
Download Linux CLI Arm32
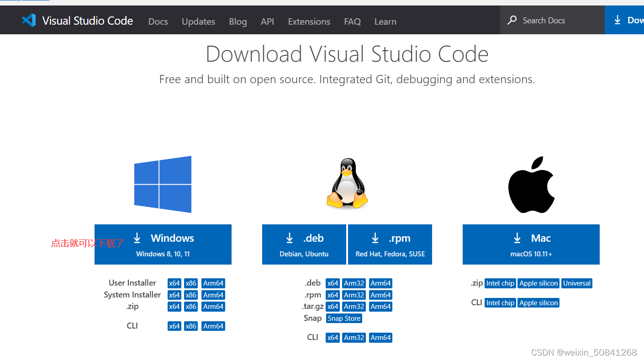click(x=354, y=338)
